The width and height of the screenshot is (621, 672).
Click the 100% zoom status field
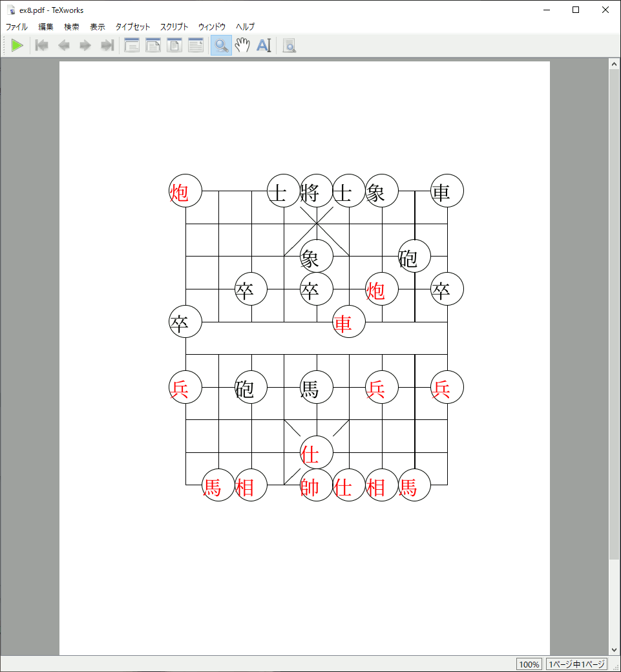click(529, 664)
